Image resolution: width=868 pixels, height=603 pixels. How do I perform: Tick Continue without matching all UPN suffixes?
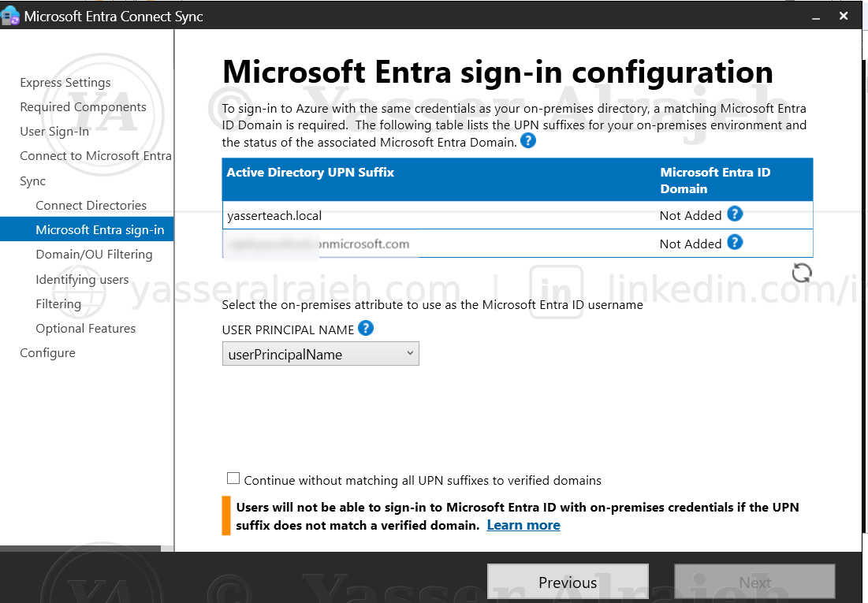pyautogui.click(x=233, y=478)
